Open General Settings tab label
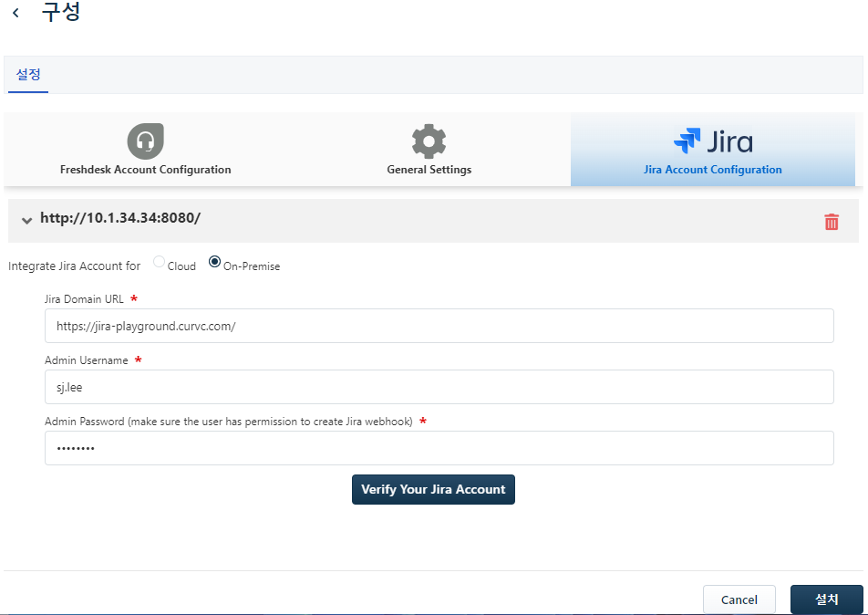Viewport: 868px width, 615px height. point(429,170)
